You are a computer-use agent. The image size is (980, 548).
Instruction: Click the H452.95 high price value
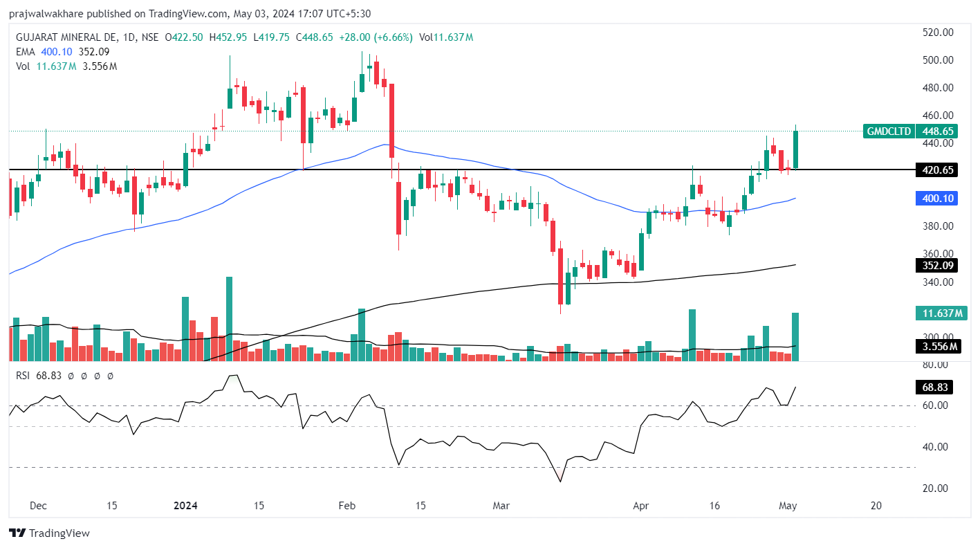point(228,37)
